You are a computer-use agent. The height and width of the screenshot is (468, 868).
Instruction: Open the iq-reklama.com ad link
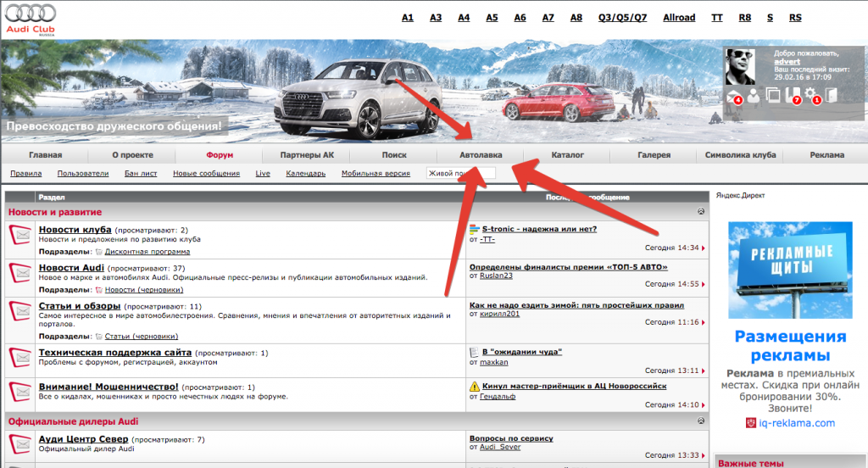tap(797, 423)
